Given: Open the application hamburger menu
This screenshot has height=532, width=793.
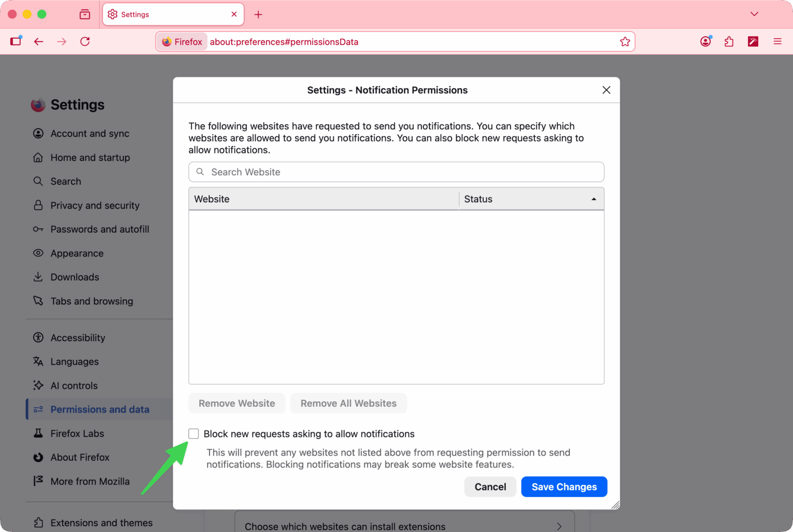Looking at the screenshot, I should point(778,41).
